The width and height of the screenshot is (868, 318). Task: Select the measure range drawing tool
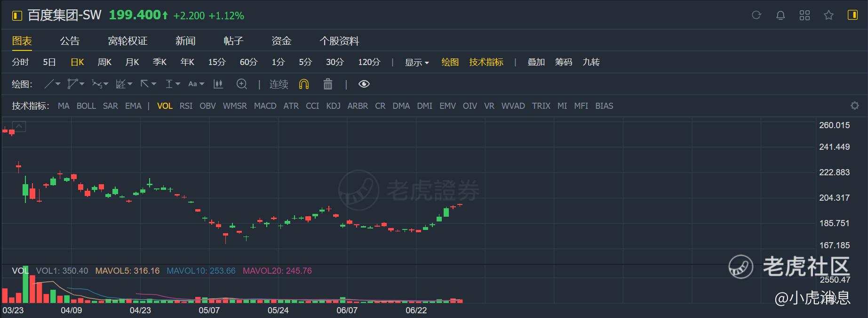pos(169,84)
